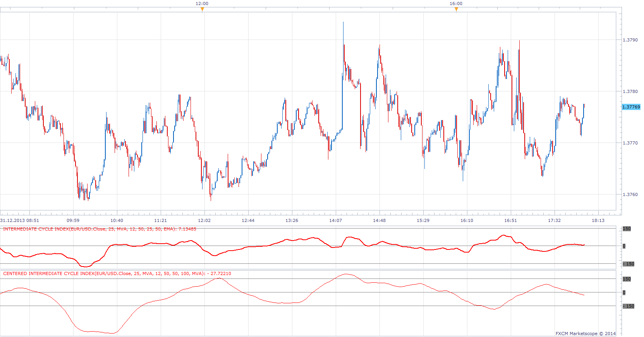Click the 1.3780 price axis label
Image resolution: width=644 pixels, height=337 pixels.
point(630,91)
